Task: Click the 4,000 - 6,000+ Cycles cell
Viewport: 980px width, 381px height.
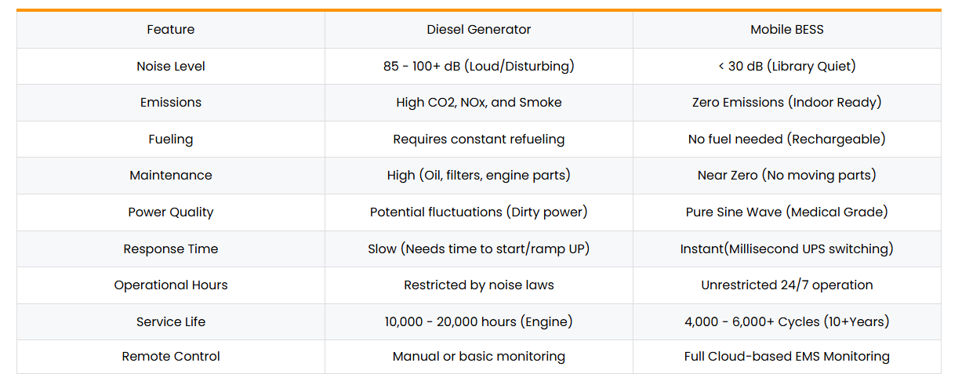Action: (787, 322)
